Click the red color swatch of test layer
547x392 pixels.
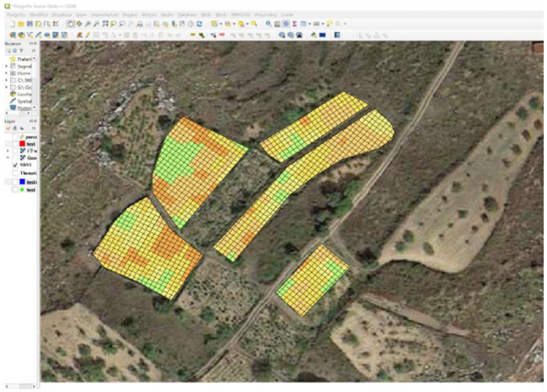(22, 144)
